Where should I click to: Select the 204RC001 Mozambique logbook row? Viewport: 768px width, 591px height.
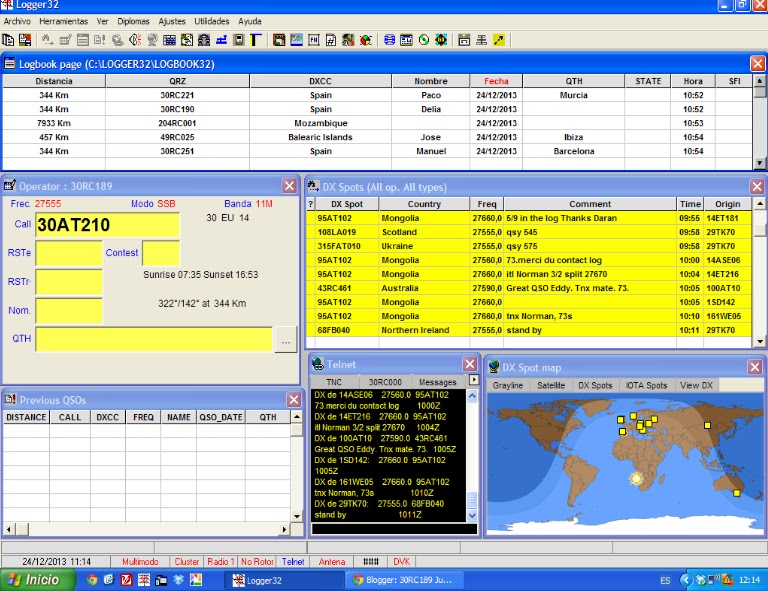click(377, 123)
